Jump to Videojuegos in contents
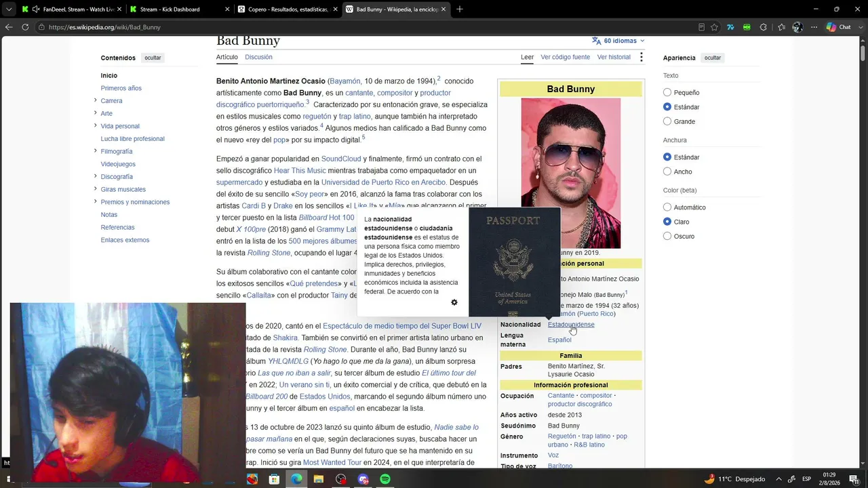The image size is (868, 488). [x=118, y=164]
